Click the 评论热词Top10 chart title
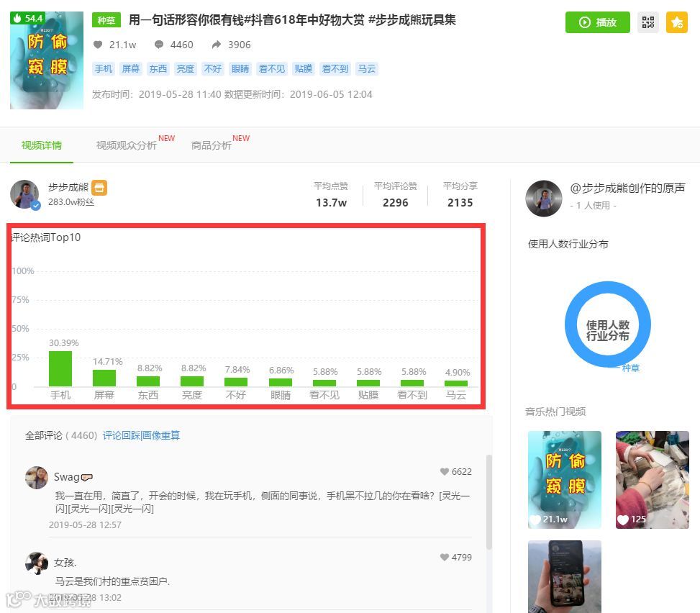The height and width of the screenshot is (613, 700). [x=46, y=237]
